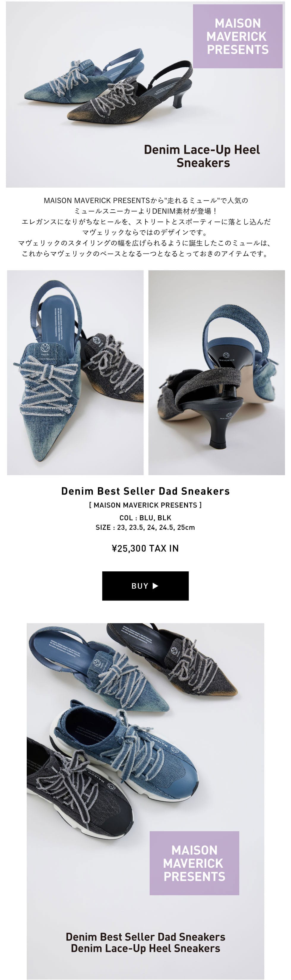This screenshot has height=980, width=291.
Task: Click the ¥25,300 TAX IN price text
Action: point(145,548)
